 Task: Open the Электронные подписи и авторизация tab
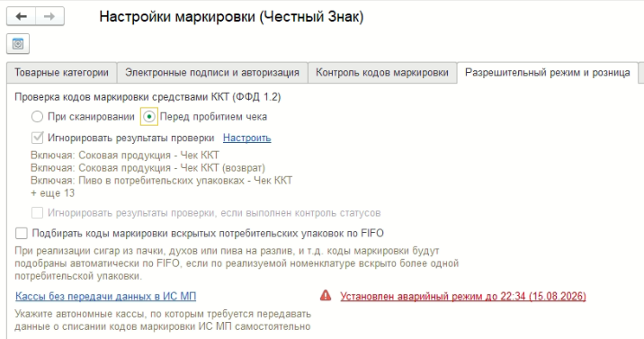(x=212, y=73)
